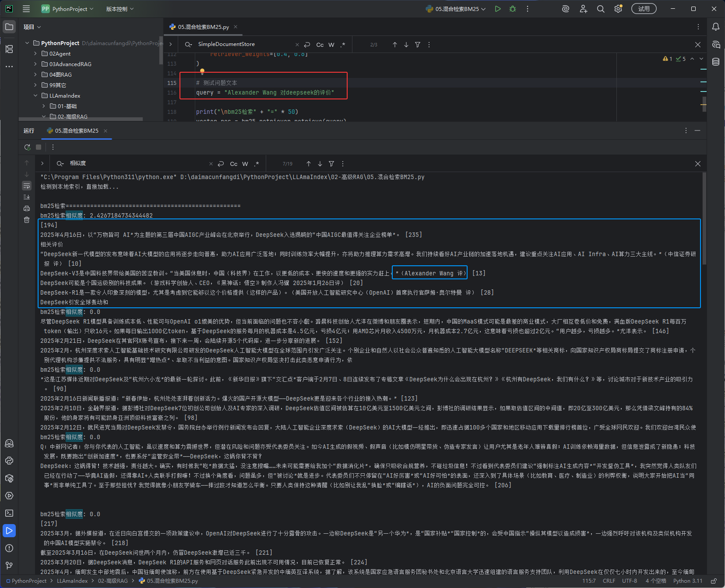Open the Terminal tool window
This screenshot has width=725, height=588.
(9, 513)
